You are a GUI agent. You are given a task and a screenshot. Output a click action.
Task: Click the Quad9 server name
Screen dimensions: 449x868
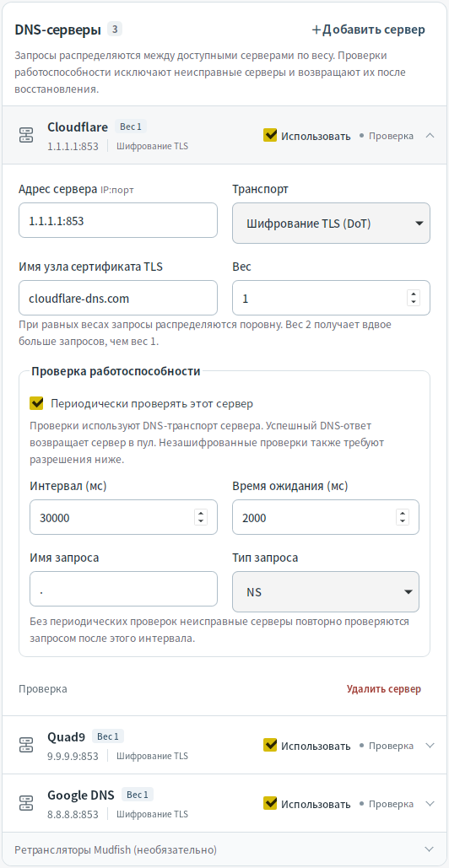(x=67, y=736)
